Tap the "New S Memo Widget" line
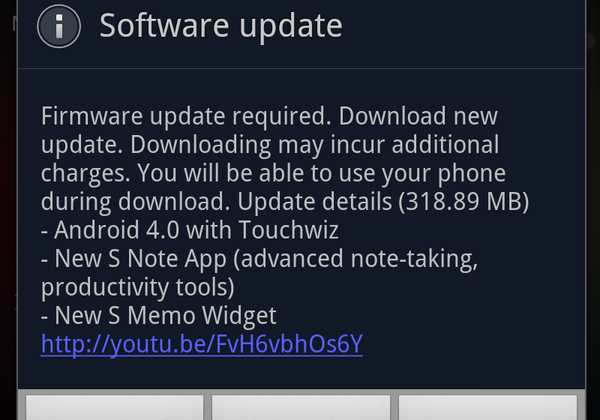600x420 pixels. (158, 316)
